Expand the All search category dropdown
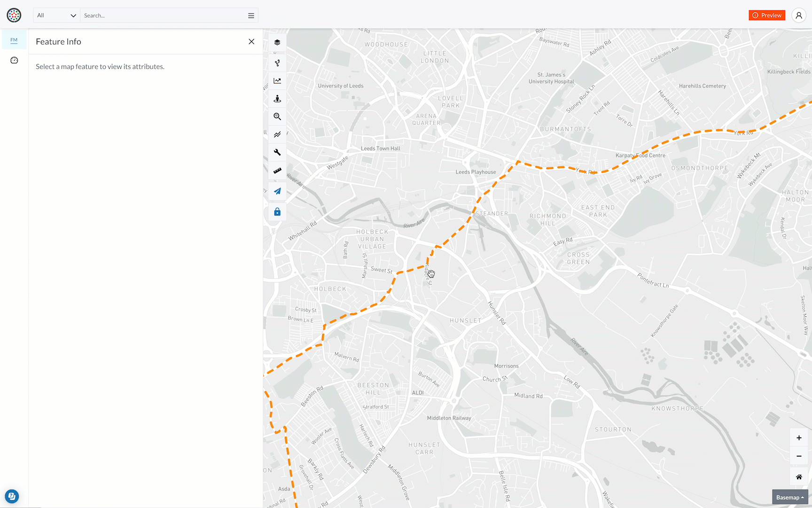 click(56, 16)
